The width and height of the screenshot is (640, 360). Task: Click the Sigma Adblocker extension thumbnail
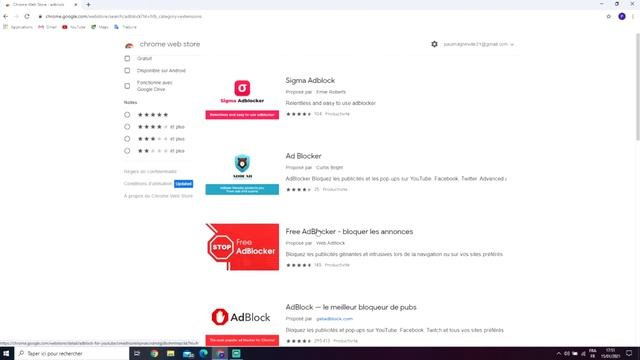(242, 97)
